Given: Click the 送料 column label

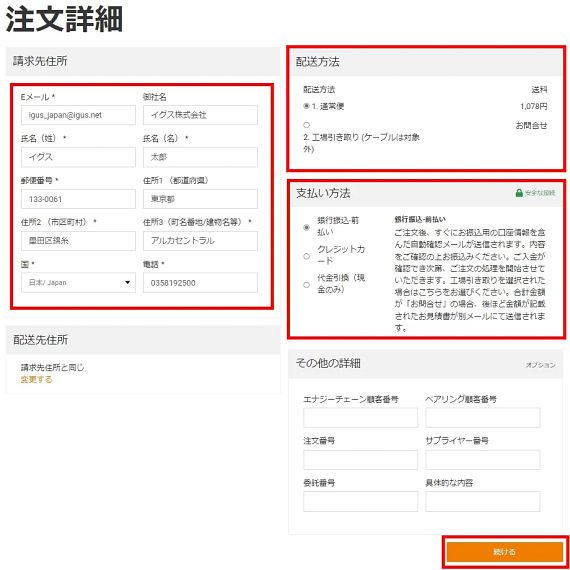Looking at the screenshot, I should click(x=539, y=89).
